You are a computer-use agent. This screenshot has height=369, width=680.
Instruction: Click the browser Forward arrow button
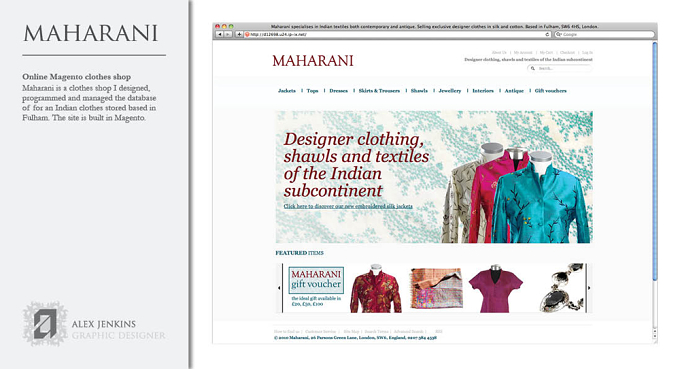pos(228,34)
